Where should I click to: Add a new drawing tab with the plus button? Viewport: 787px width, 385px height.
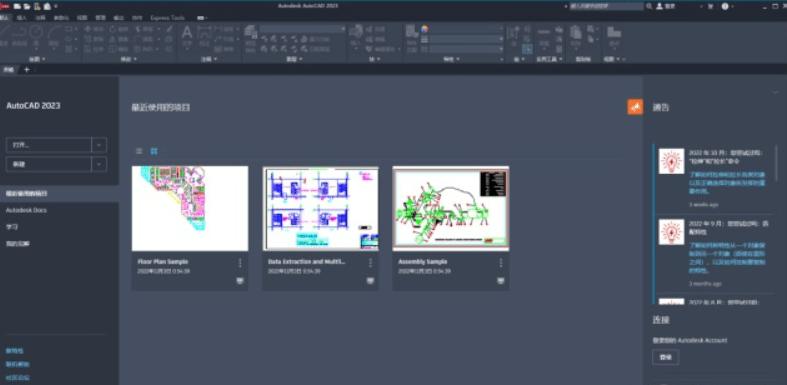pos(27,70)
